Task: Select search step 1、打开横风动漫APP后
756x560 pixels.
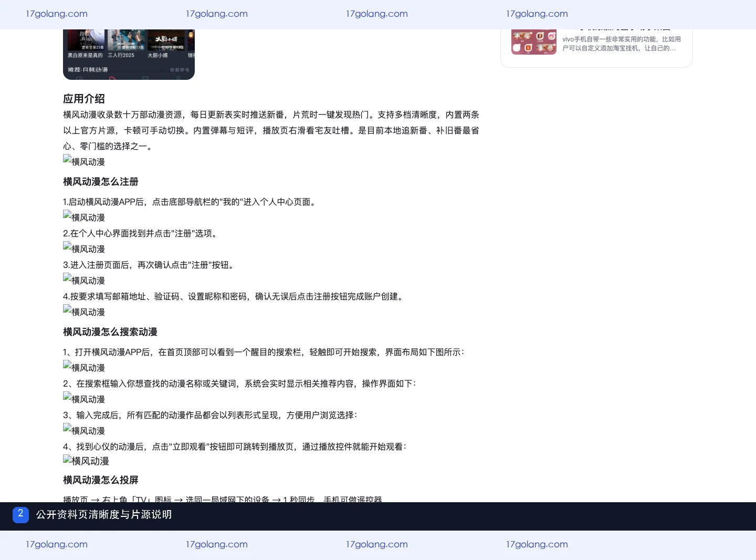Action: click(264, 352)
